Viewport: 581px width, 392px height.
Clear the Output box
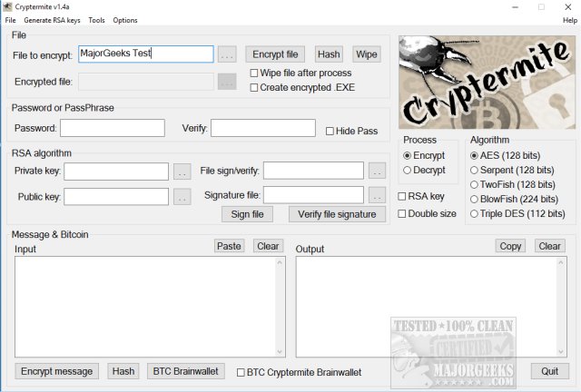(550, 246)
